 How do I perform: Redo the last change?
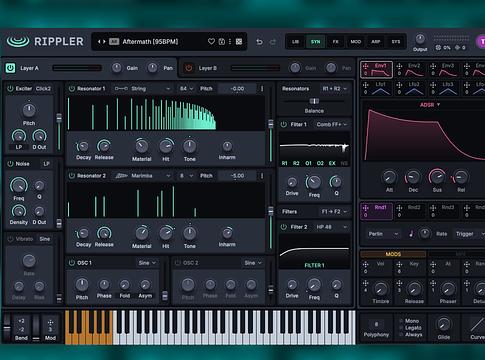pyautogui.click(x=273, y=42)
